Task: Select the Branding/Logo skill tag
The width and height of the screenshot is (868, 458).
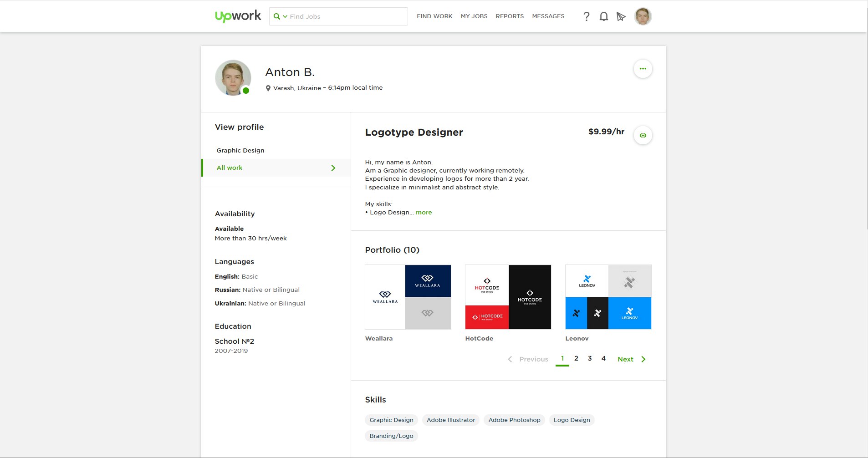Action: (391, 436)
